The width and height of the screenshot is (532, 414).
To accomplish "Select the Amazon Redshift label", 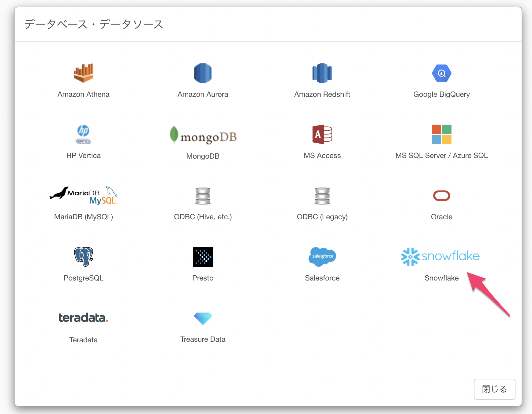I will (x=322, y=94).
